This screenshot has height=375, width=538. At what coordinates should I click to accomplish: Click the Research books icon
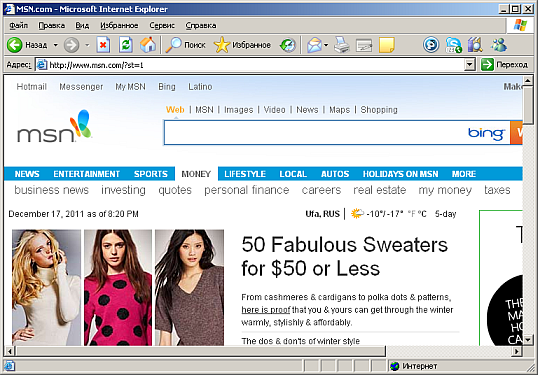[x=475, y=45]
